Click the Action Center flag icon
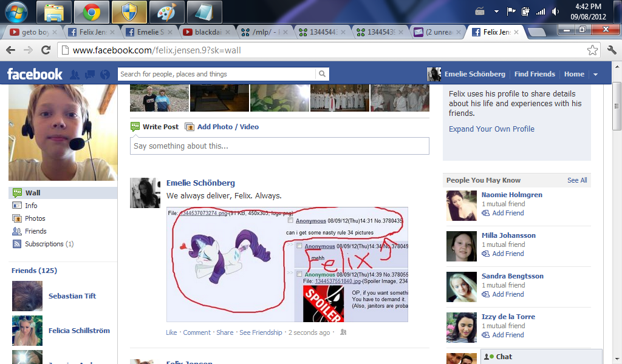 511,12
